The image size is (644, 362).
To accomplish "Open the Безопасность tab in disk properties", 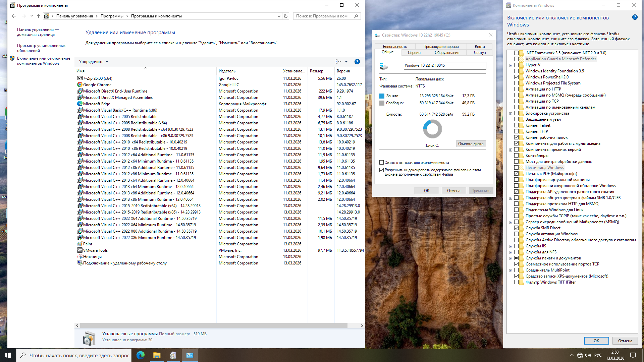I will coord(395,47).
